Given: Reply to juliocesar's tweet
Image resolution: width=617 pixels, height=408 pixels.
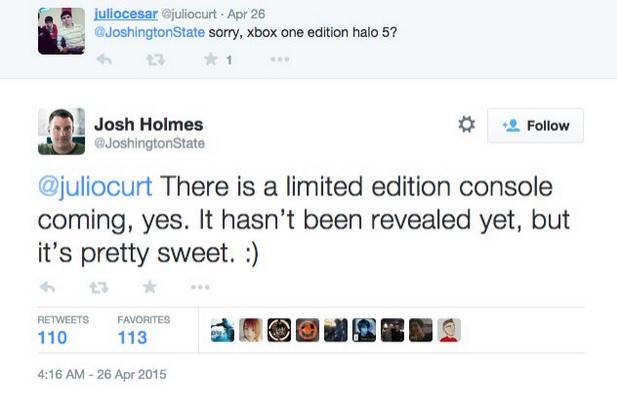Looking at the screenshot, I should 102,60.
